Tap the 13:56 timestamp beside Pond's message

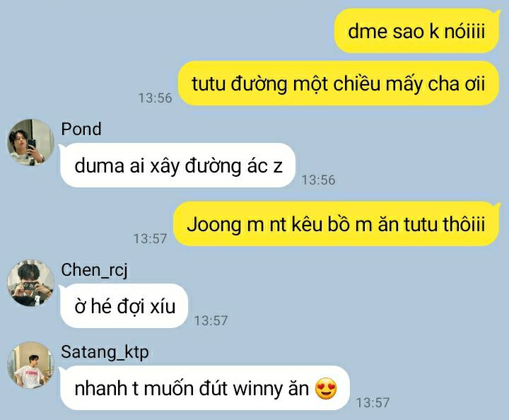[318, 180]
